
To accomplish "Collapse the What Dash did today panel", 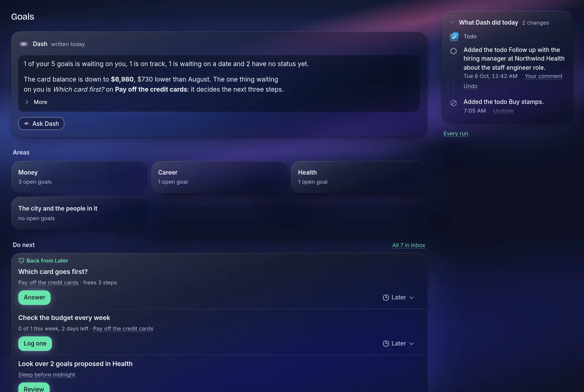I will coord(452,23).
